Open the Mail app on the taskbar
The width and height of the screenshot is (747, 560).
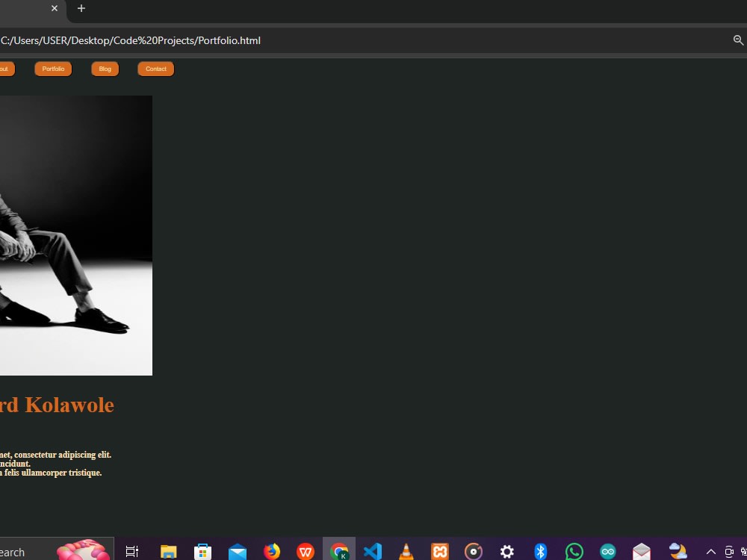(x=238, y=552)
